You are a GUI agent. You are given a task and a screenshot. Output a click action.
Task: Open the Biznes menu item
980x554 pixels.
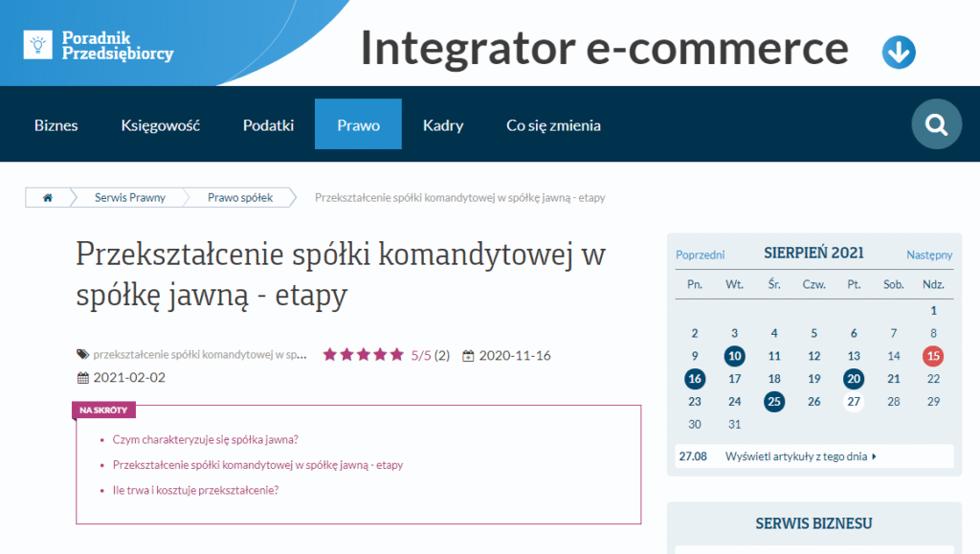(x=56, y=125)
